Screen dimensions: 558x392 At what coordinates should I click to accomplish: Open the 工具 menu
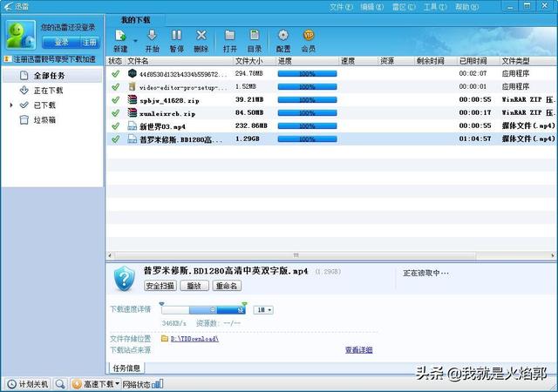click(435, 7)
